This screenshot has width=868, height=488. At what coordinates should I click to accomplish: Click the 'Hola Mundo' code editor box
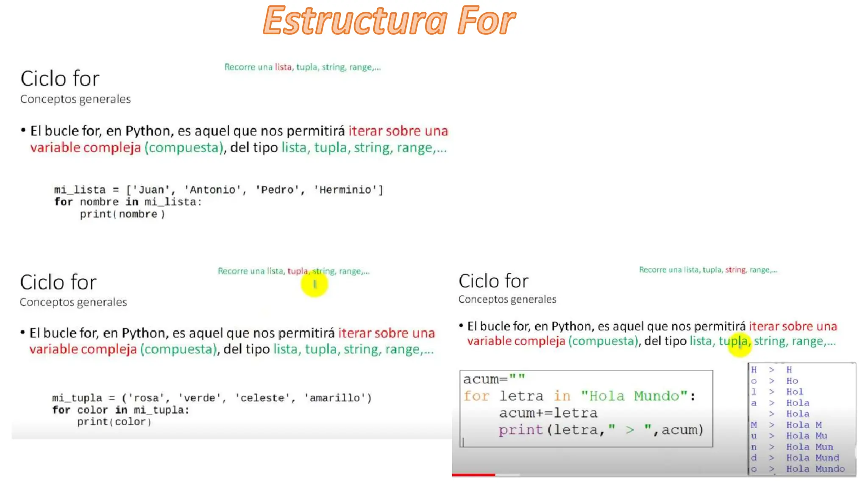tap(586, 408)
